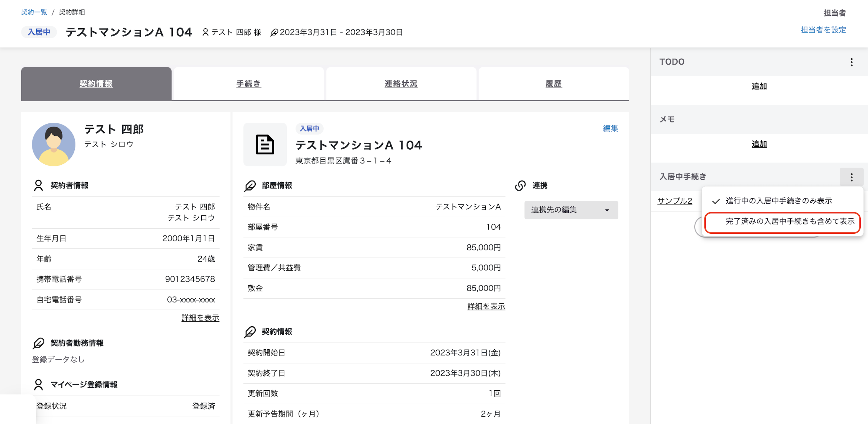This screenshot has width=868, height=424.
Task: Click 追加 under メモ
Action: click(759, 144)
